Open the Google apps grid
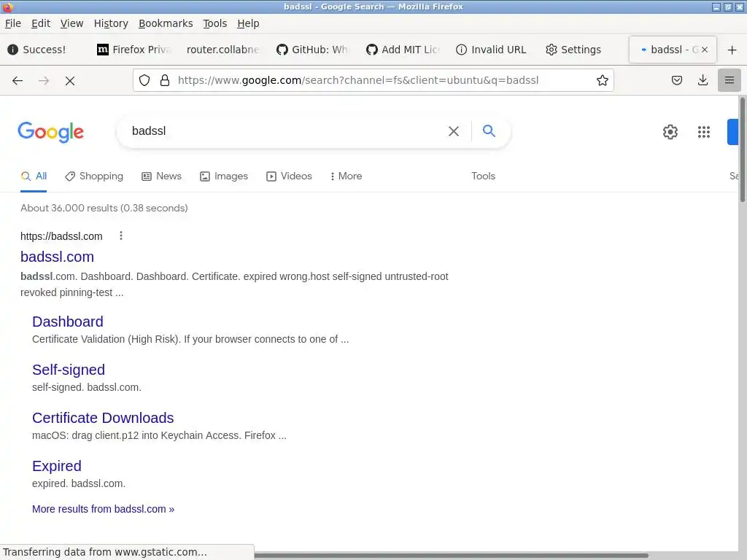This screenshot has width=747, height=560. click(x=704, y=132)
